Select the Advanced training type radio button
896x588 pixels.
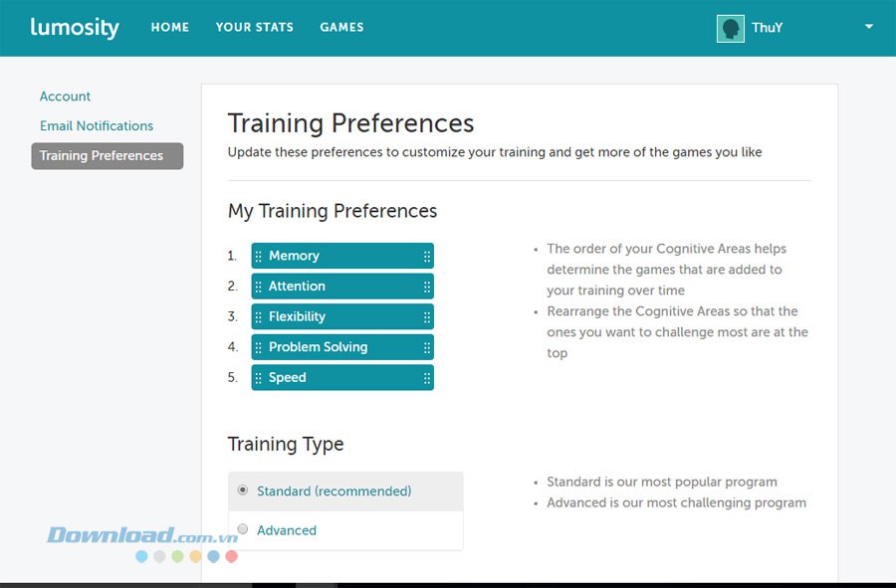point(243,529)
